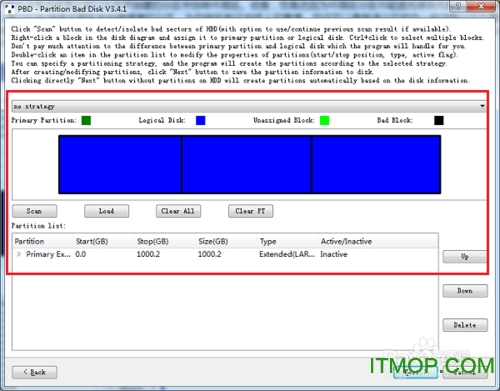Move partition Up in the list
This screenshot has height=391, width=500.
coord(465,257)
